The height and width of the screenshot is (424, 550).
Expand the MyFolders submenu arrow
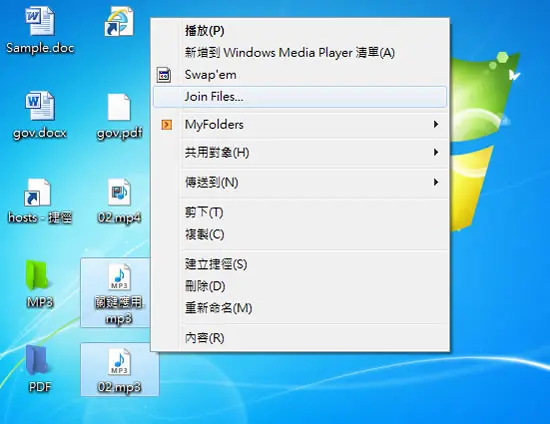click(436, 124)
